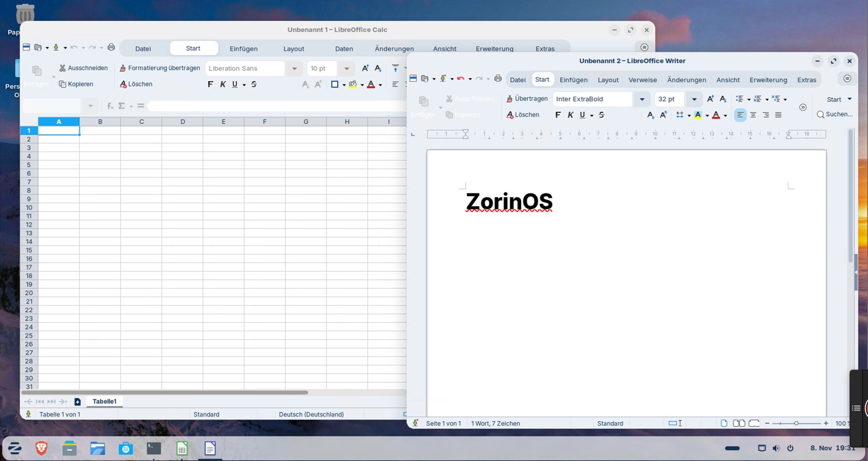868x461 pixels.
Task: Expand Calc Name Box dropdown
Action: point(91,106)
